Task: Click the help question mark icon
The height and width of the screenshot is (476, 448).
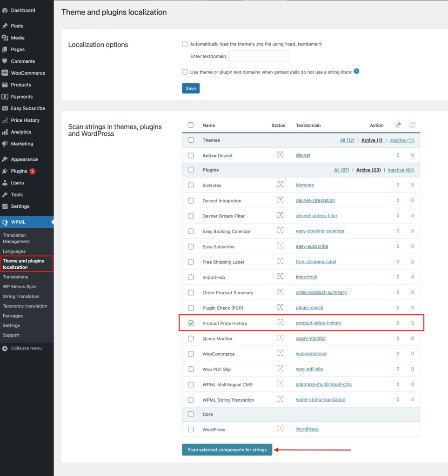Action: tap(356, 72)
